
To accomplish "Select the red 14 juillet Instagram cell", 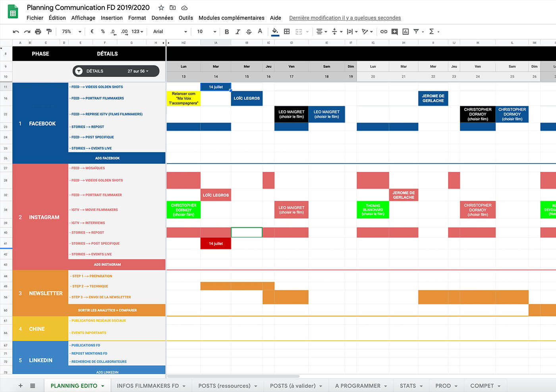I will [x=216, y=244].
